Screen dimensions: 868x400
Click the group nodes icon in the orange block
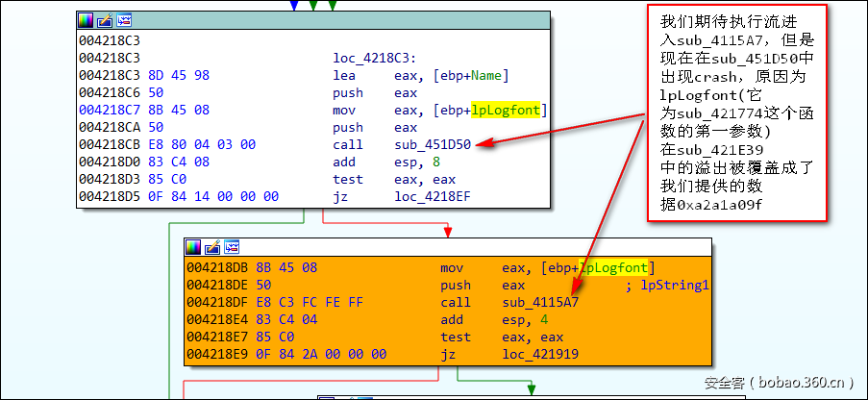point(231,248)
